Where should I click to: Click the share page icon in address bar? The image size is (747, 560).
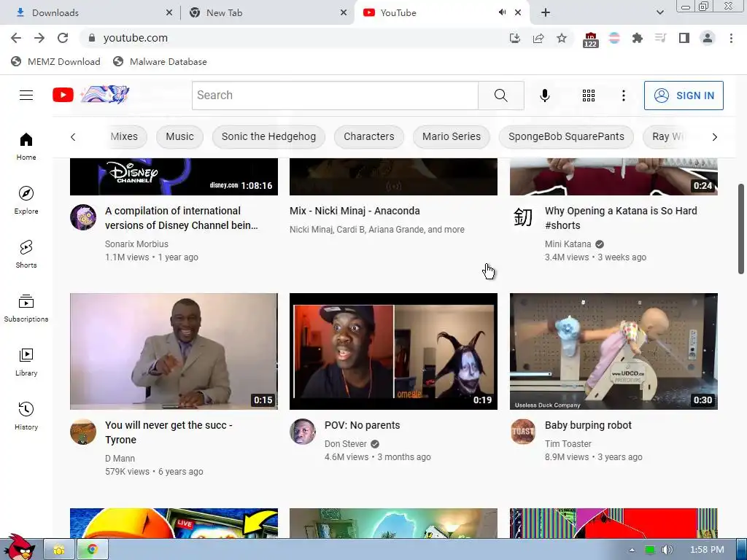[538, 38]
